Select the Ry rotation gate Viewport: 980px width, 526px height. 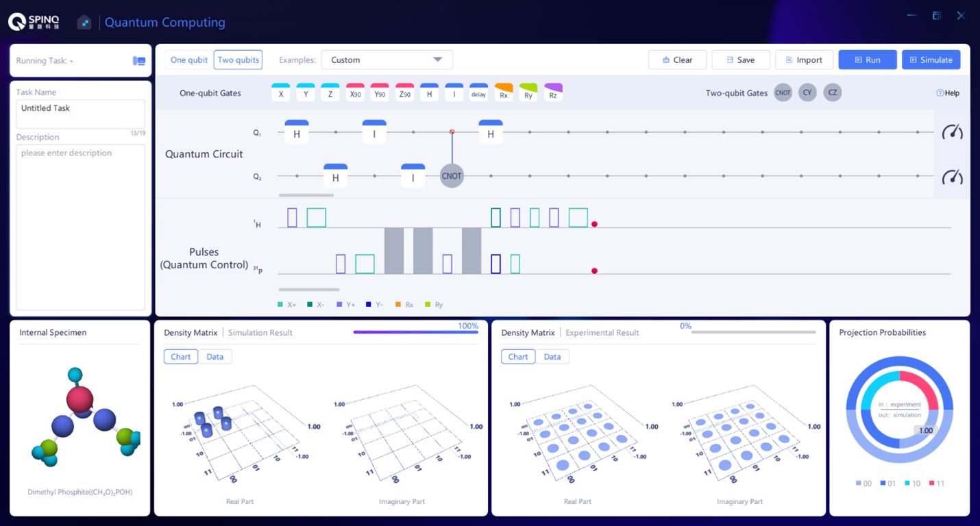click(528, 92)
